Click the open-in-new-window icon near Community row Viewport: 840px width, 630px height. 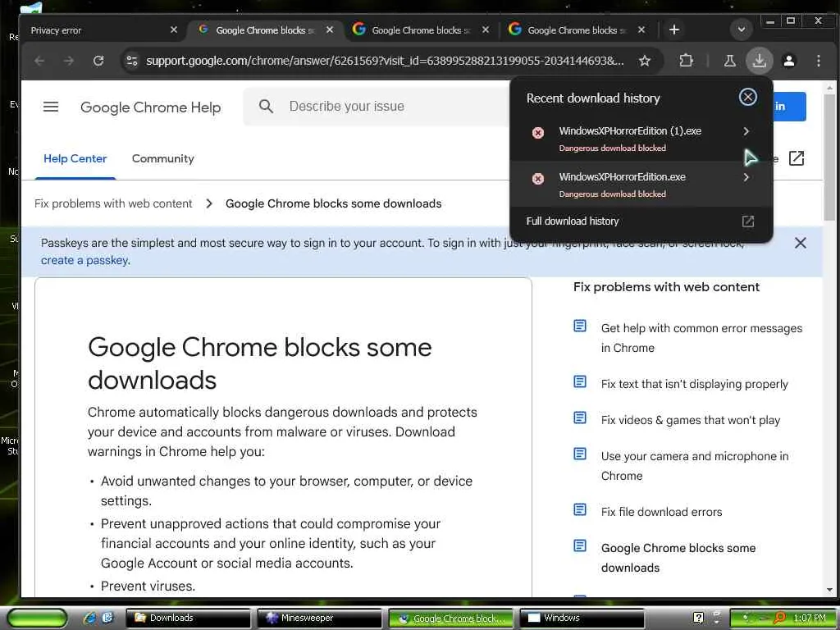pos(797,158)
